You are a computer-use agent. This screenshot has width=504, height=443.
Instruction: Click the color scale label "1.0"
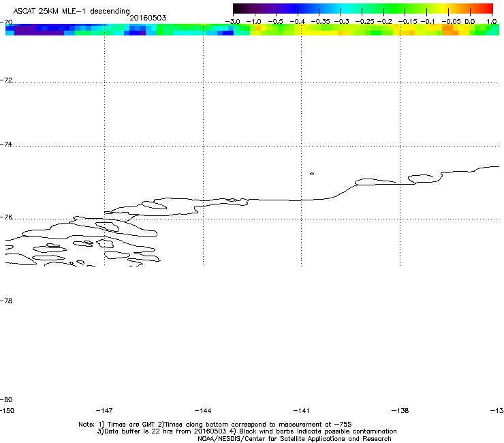coord(492,22)
